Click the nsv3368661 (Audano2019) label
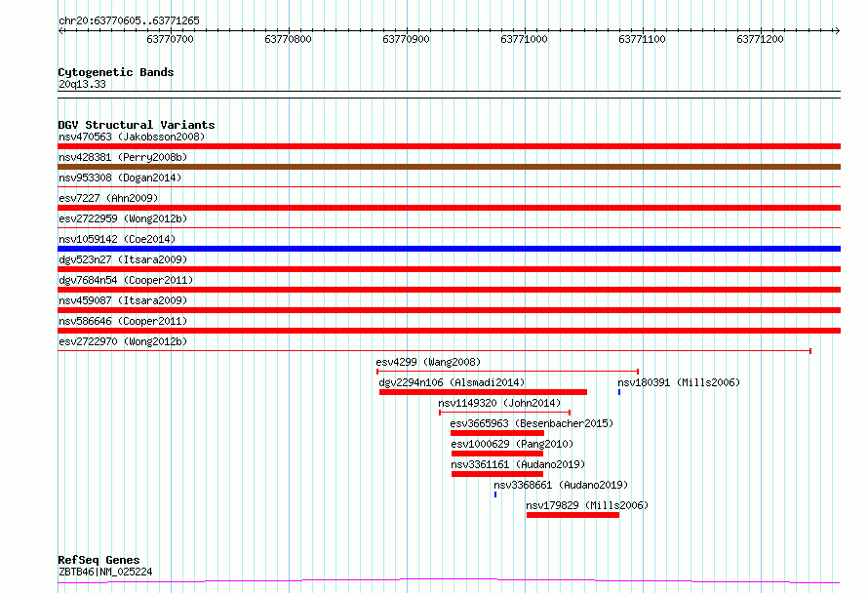868x593 pixels. tap(561, 485)
